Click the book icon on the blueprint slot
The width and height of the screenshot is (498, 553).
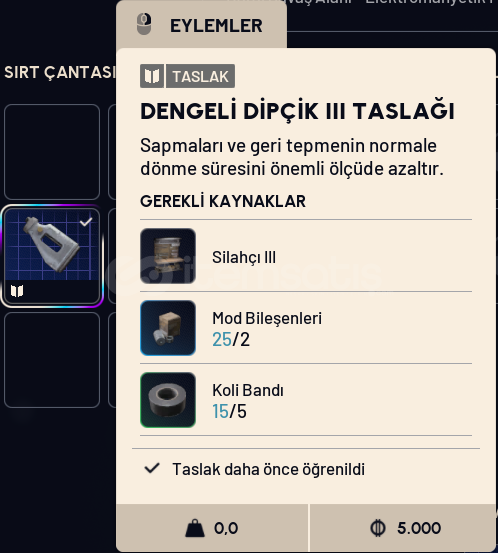17,291
